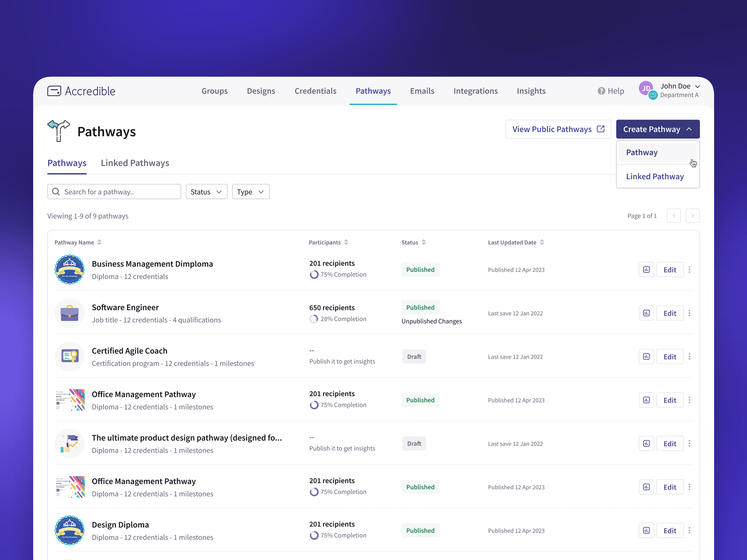Open insights icon for Business Management Dimploma
The height and width of the screenshot is (560, 747).
[x=646, y=270]
